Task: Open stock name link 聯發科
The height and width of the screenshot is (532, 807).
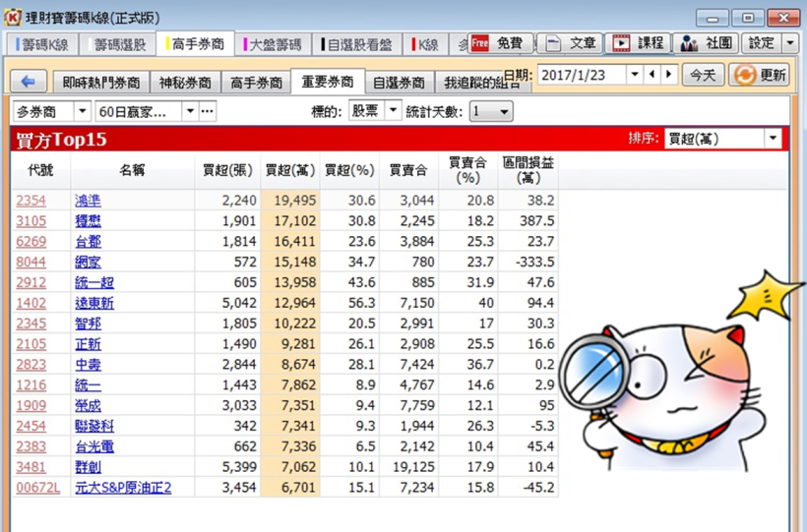Action: (94, 426)
